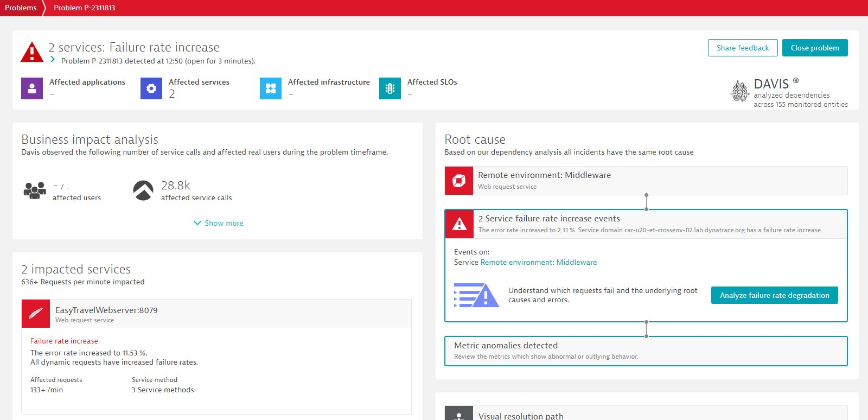Click the affected users group icon
868x420 pixels.
[x=35, y=190]
